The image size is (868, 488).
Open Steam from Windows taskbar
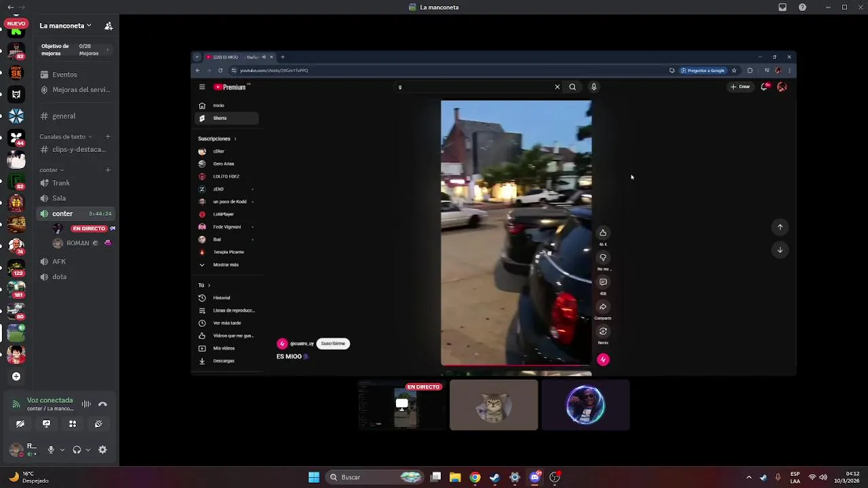(495, 477)
